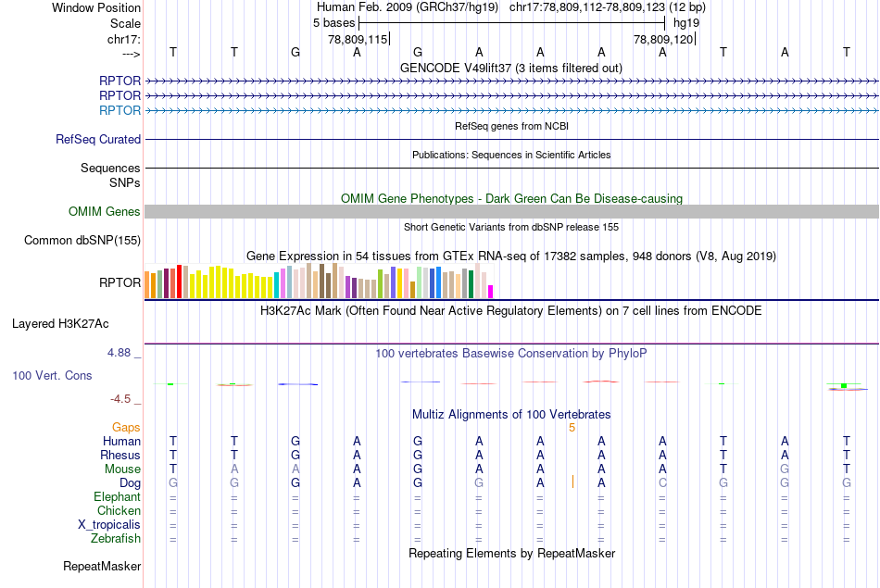The image size is (880, 588).
Task: Open the OMIM Genes track label
Action: point(105,211)
